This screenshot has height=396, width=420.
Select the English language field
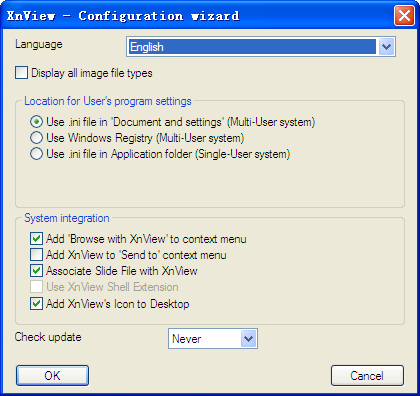tap(252, 47)
